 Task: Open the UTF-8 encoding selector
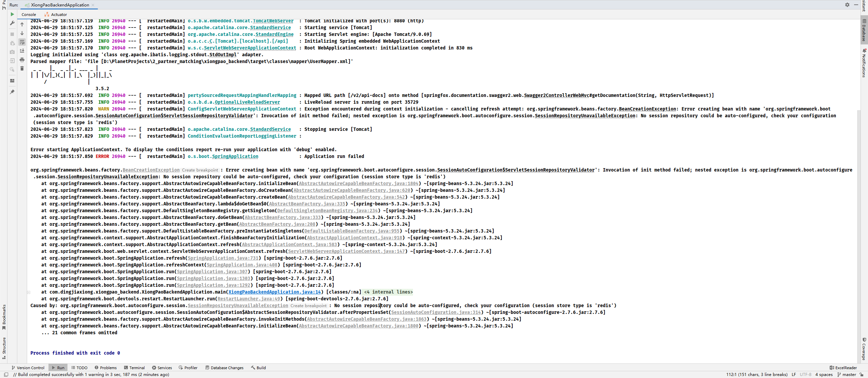806,375
